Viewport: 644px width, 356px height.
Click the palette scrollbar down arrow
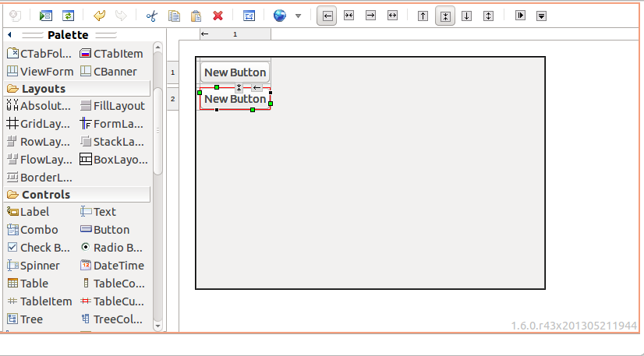point(157,326)
